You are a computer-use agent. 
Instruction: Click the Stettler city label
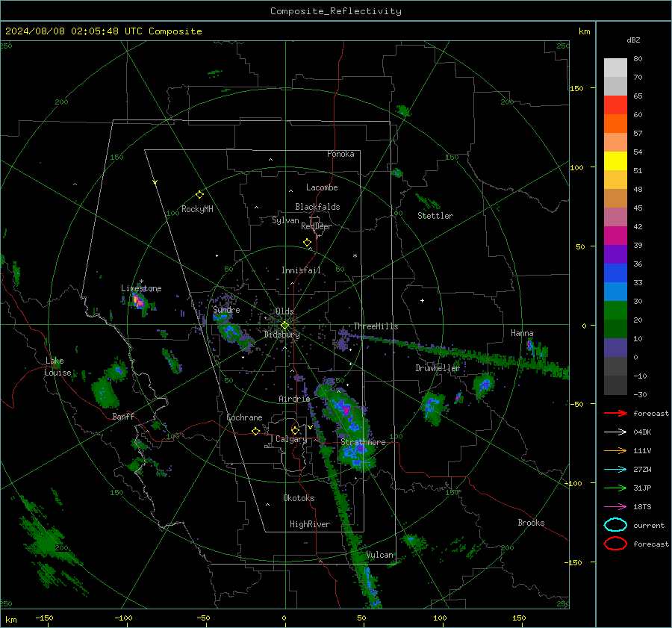pyautogui.click(x=435, y=216)
